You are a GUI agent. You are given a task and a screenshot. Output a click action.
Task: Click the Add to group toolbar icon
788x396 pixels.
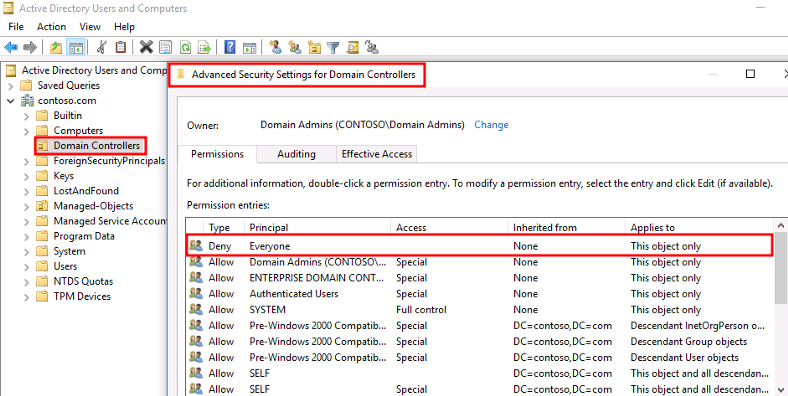tap(372, 47)
